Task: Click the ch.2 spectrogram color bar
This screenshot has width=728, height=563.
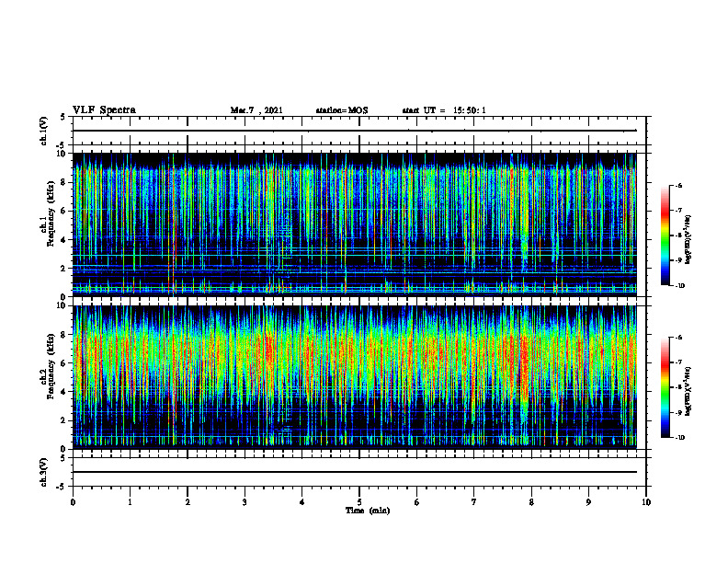Action: (665, 387)
